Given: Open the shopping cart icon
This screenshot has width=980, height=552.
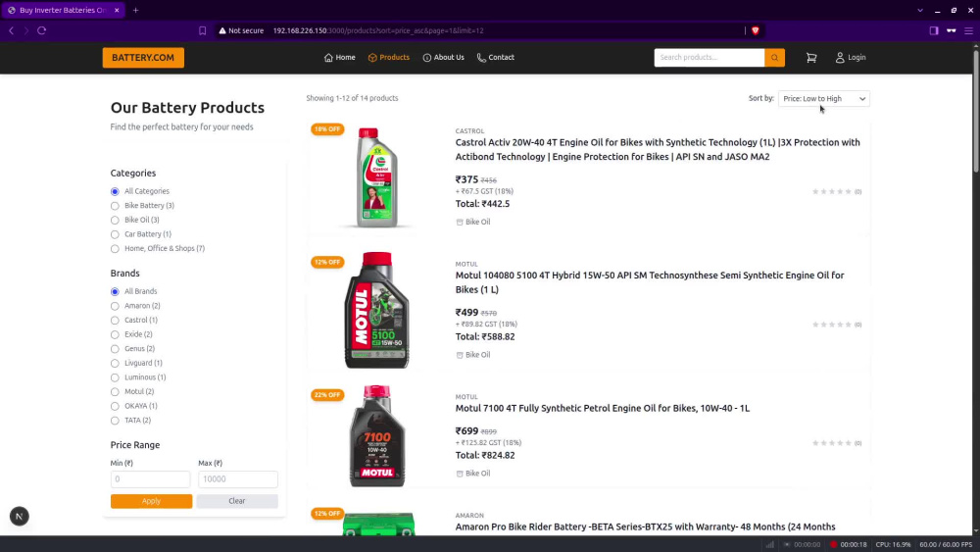Looking at the screenshot, I should pos(811,58).
